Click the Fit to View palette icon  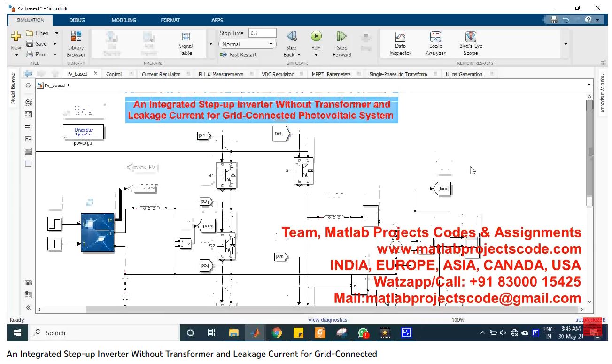[28, 114]
